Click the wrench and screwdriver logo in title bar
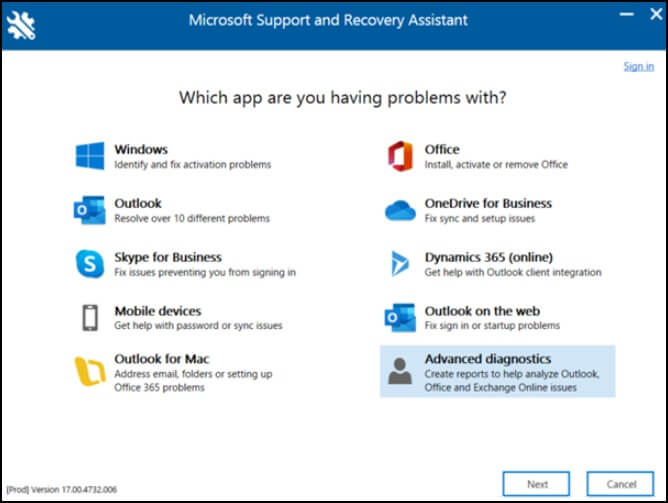Screen dimensions: 668x503 (21, 25)
